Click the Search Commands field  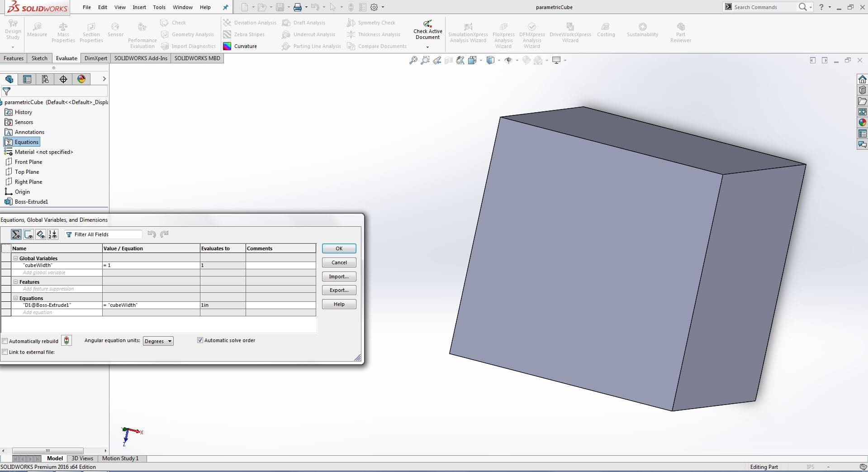[x=764, y=7]
